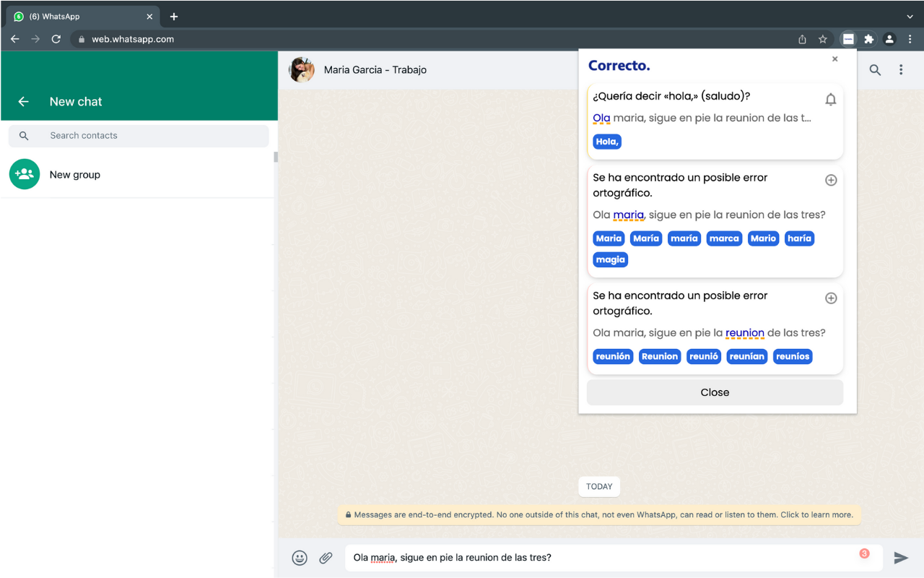924x578 pixels.
Task: Apply the "Maria" capitalized suggestion
Action: 609,238
